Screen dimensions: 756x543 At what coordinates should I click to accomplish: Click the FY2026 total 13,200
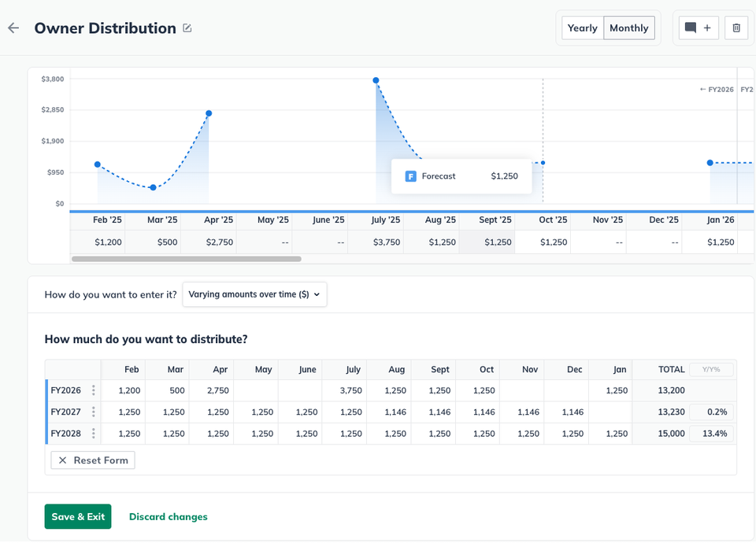671,390
